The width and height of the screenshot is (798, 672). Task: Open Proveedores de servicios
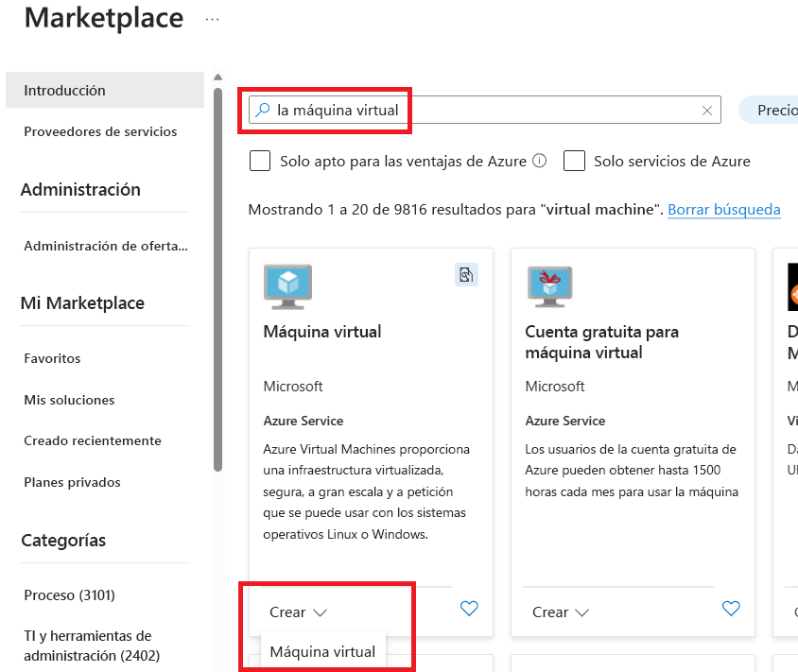99,131
